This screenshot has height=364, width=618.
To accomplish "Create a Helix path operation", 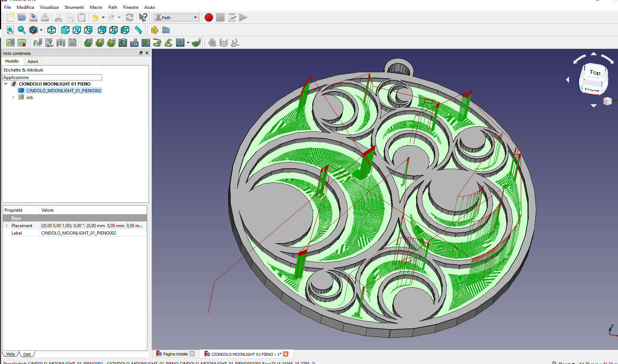I will tap(157, 43).
